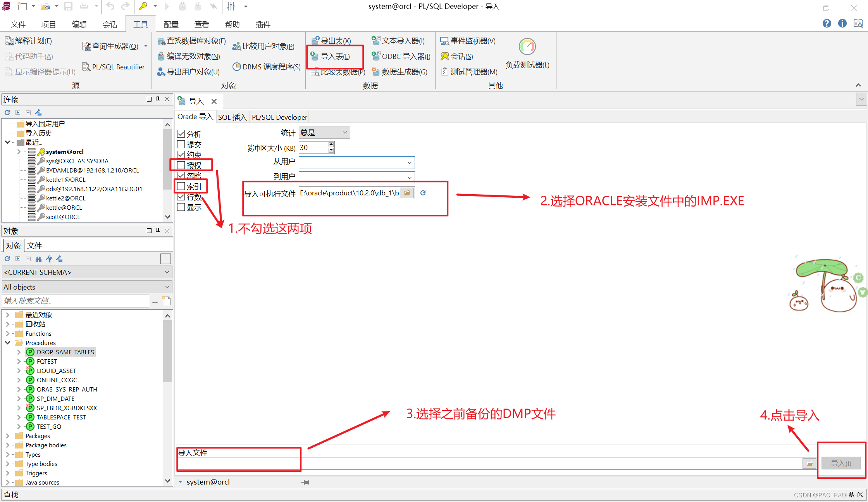868x502 pixels.
Task: Click refresh icon next to import executable path
Action: pos(423,193)
